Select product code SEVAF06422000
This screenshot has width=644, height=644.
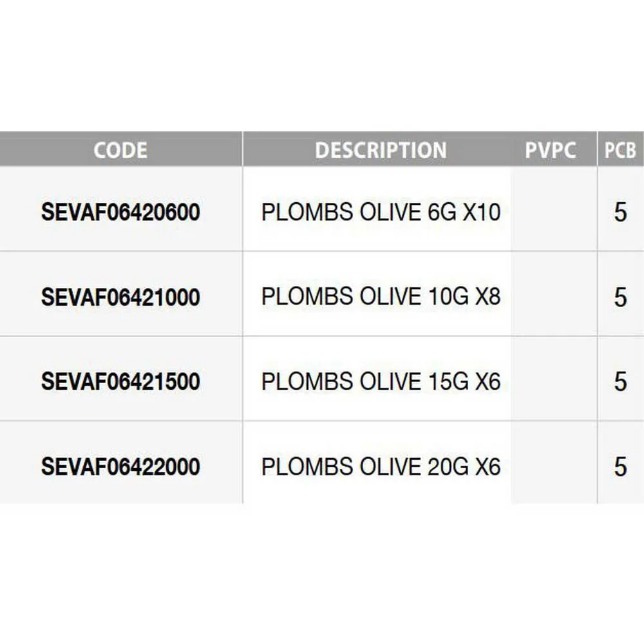coord(120,467)
